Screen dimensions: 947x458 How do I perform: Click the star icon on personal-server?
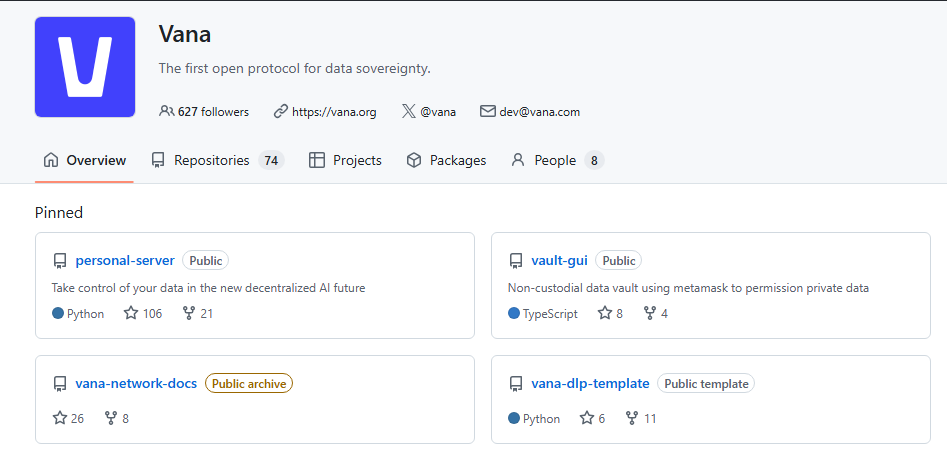tap(131, 313)
